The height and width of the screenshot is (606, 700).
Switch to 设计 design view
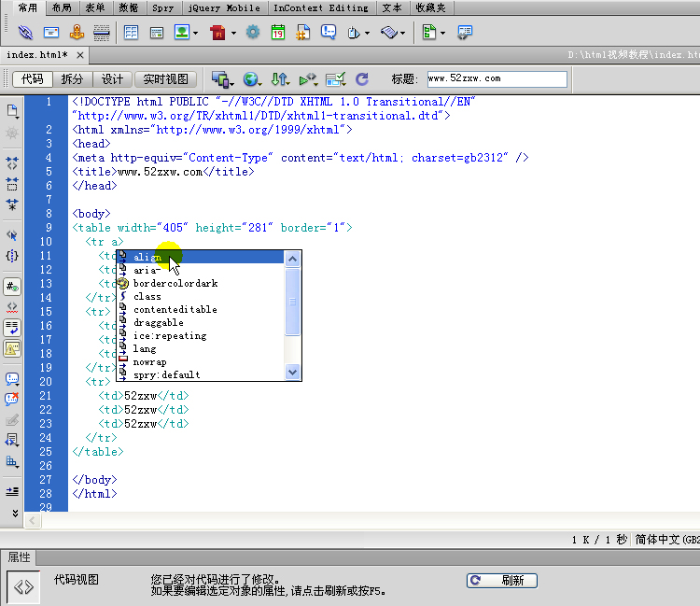112,79
